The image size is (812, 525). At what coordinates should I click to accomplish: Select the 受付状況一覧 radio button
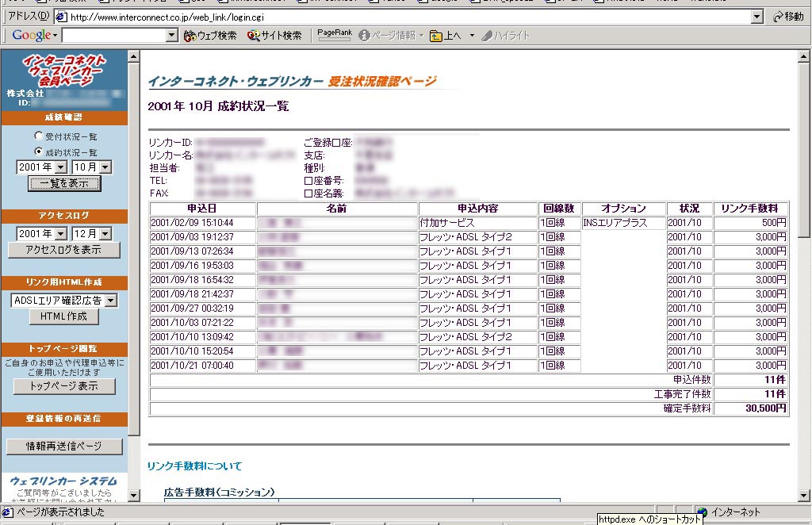click(x=39, y=136)
